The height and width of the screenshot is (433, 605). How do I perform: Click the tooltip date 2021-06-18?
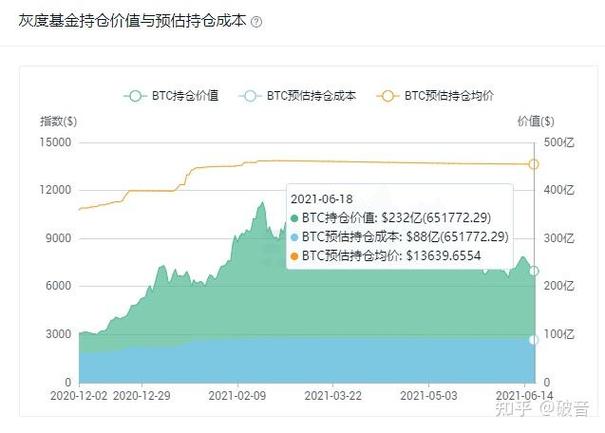[322, 199]
